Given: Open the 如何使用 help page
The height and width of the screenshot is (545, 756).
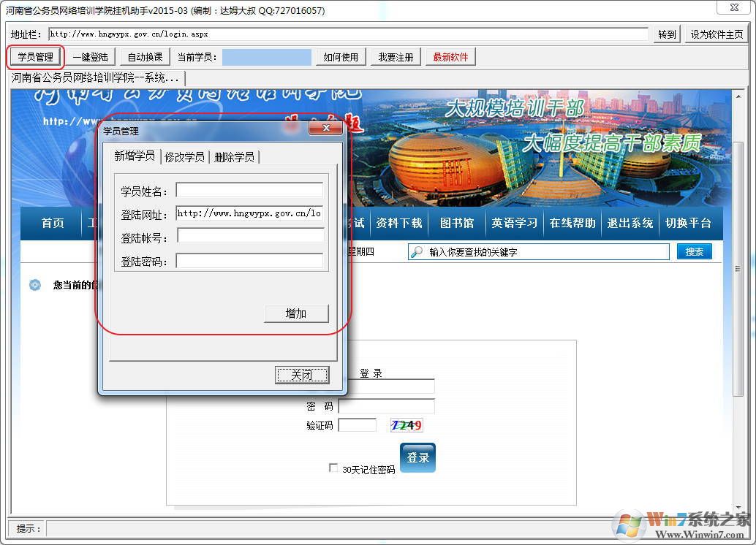Looking at the screenshot, I should pos(341,56).
